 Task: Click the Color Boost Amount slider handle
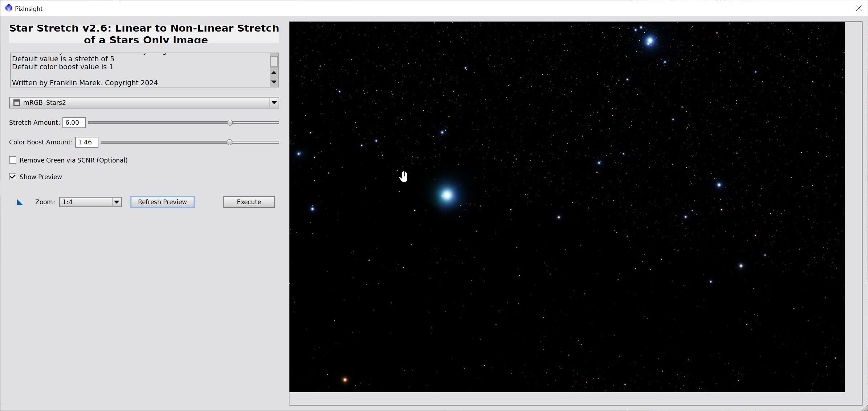tap(230, 142)
